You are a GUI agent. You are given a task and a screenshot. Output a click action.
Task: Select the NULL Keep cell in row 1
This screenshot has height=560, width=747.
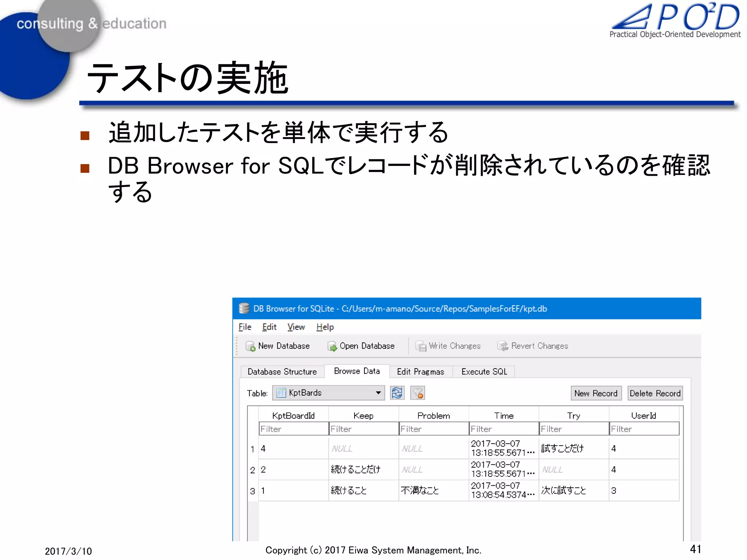(x=364, y=448)
